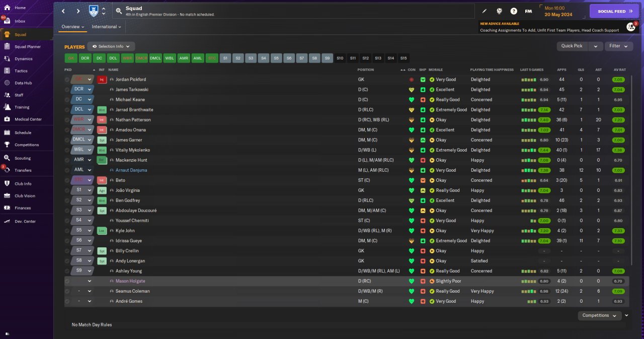The image size is (644, 339).
Task: Click the Social Feed button
Action: coord(614,11)
